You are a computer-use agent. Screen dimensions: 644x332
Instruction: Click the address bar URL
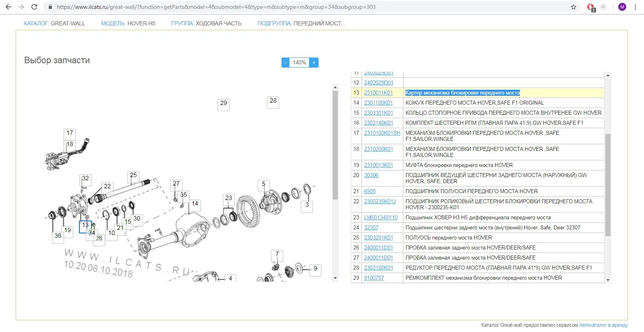pyautogui.click(x=216, y=7)
